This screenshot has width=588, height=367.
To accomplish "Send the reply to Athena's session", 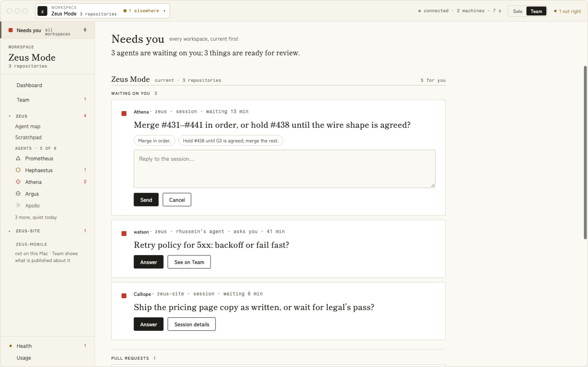I will click(x=146, y=200).
